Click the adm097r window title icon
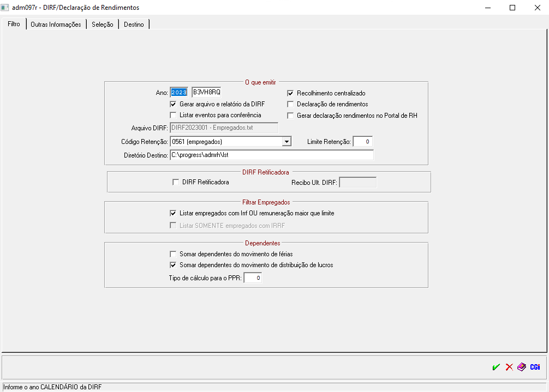This screenshot has height=392, width=549. click(x=4, y=7)
